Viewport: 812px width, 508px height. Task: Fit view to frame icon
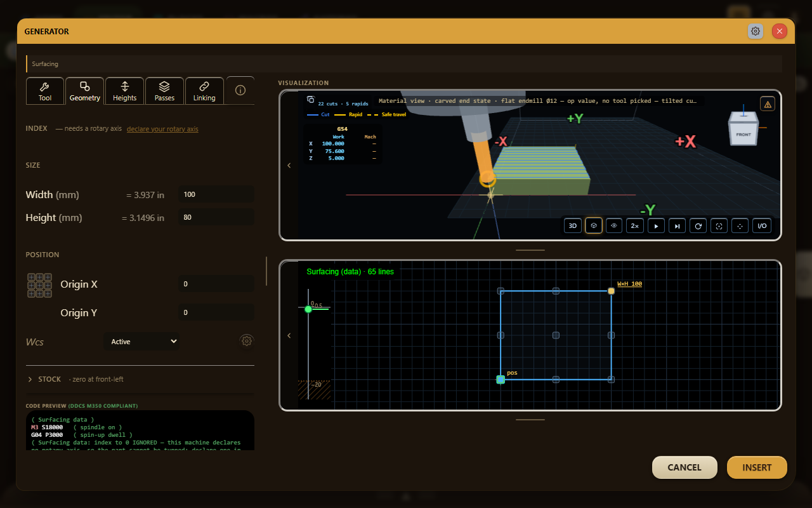click(x=719, y=225)
